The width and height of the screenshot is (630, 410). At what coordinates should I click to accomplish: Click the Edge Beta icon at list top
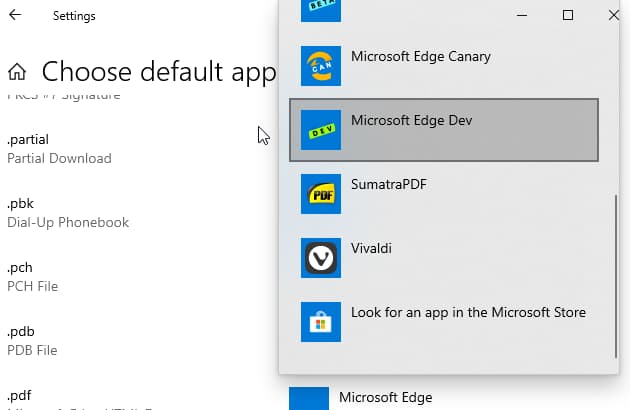(x=321, y=9)
